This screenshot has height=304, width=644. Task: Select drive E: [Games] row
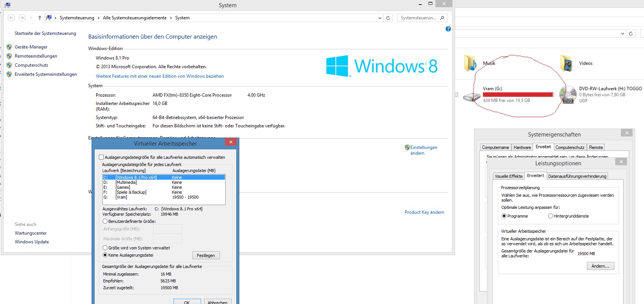point(164,187)
